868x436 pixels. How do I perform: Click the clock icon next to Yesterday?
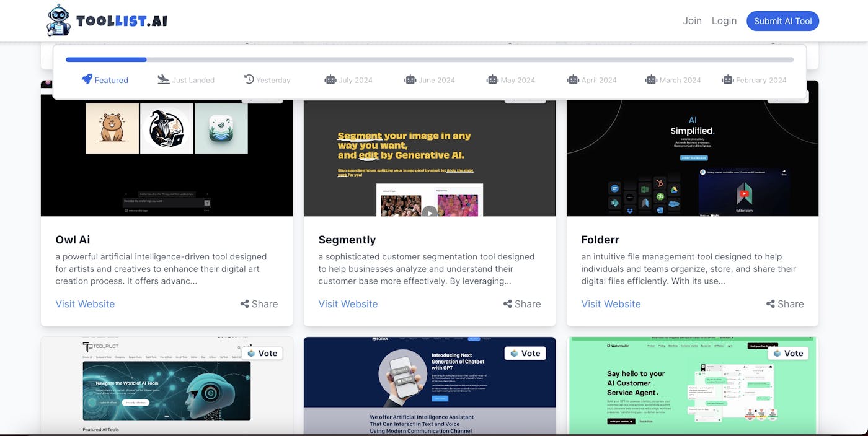[x=248, y=79]
